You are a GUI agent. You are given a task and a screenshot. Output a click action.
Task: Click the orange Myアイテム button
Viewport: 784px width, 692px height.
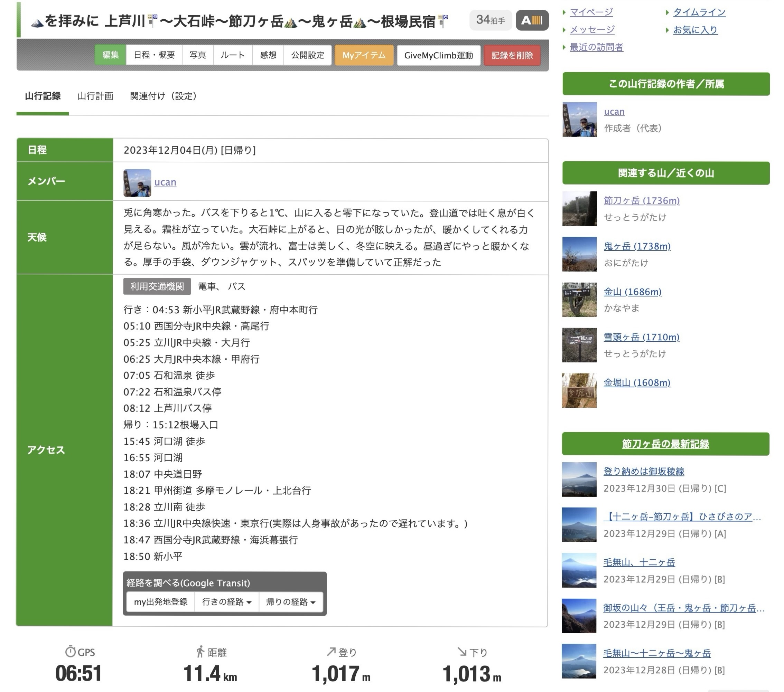(x=364, y=55)
